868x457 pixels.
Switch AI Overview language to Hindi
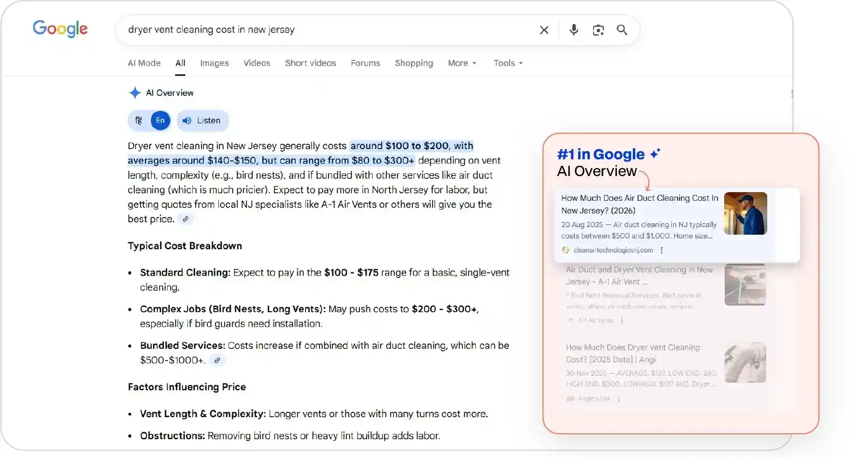pyautogui.click(x=139, y=121)
